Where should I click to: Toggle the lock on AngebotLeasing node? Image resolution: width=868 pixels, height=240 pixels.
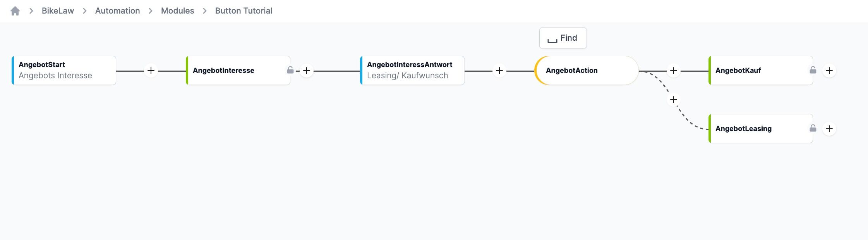coord(813,128)
